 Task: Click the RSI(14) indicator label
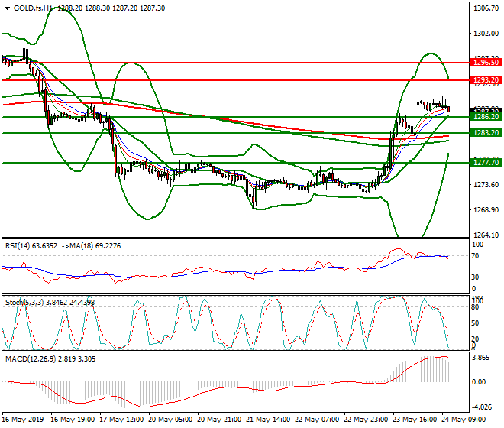click(x=31, y=246)
